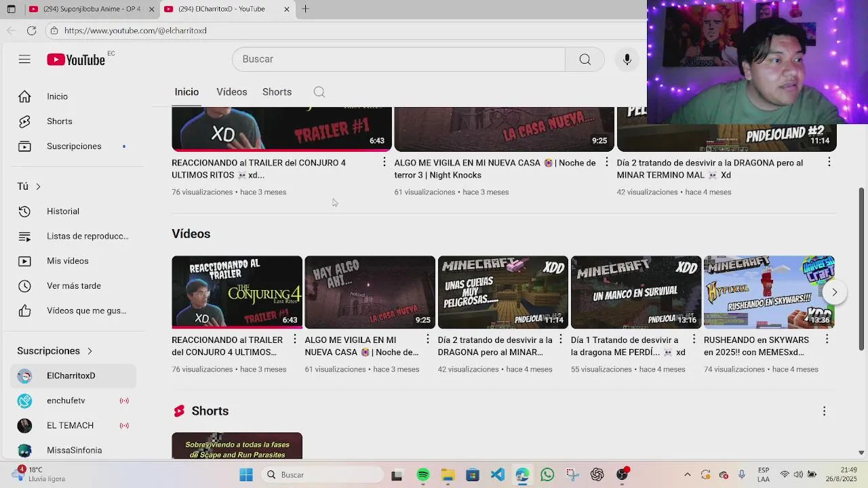Open the YouTube hamburger guide menu
Viewport: 868px width, 488px height.
[24, 60]
